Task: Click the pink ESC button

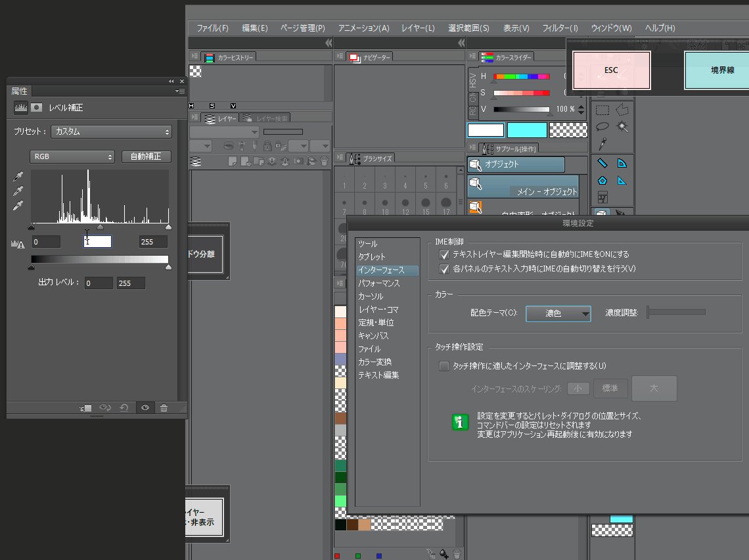Action: click(612, 70)
